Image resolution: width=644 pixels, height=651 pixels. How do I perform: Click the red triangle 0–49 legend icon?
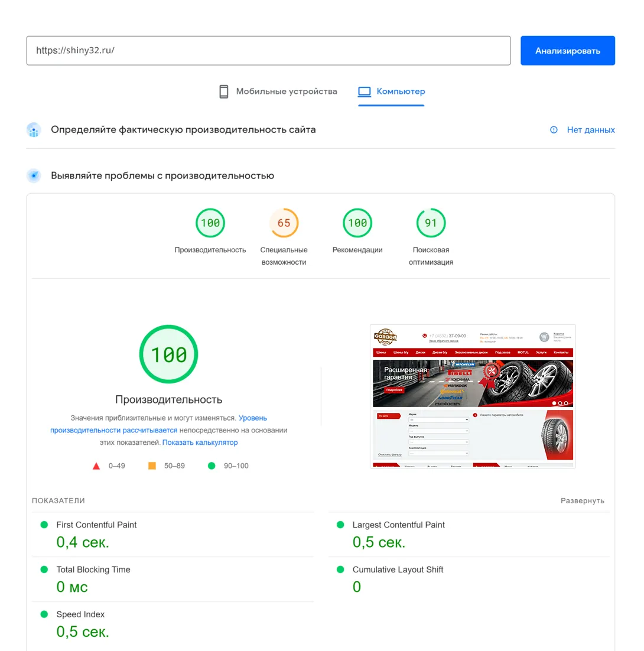click(96, 466)
